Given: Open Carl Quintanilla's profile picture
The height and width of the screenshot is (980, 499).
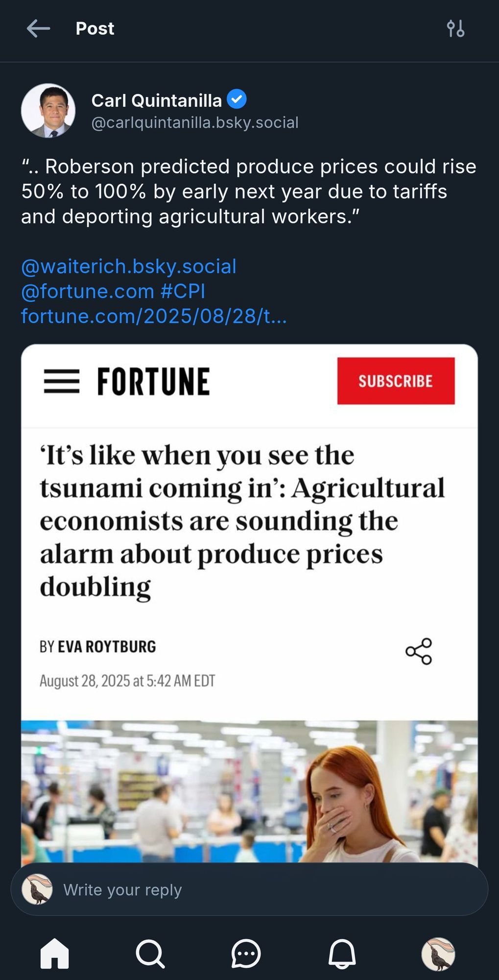Looking at the screenshot, I should coord(48,110).
